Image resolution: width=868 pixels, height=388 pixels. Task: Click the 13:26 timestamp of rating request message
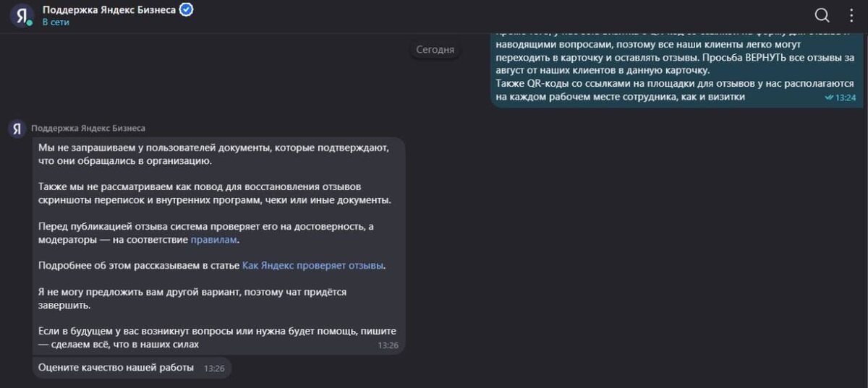(214, 368)
